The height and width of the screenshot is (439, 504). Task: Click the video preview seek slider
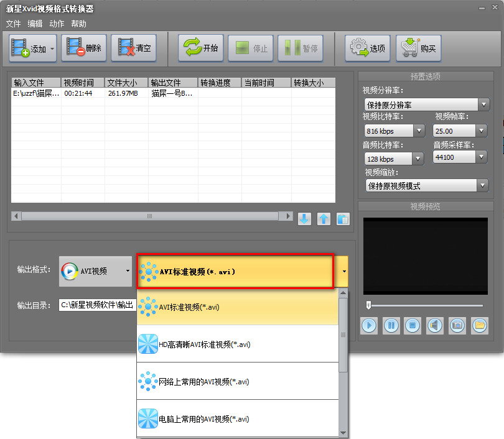click(426, 305)
